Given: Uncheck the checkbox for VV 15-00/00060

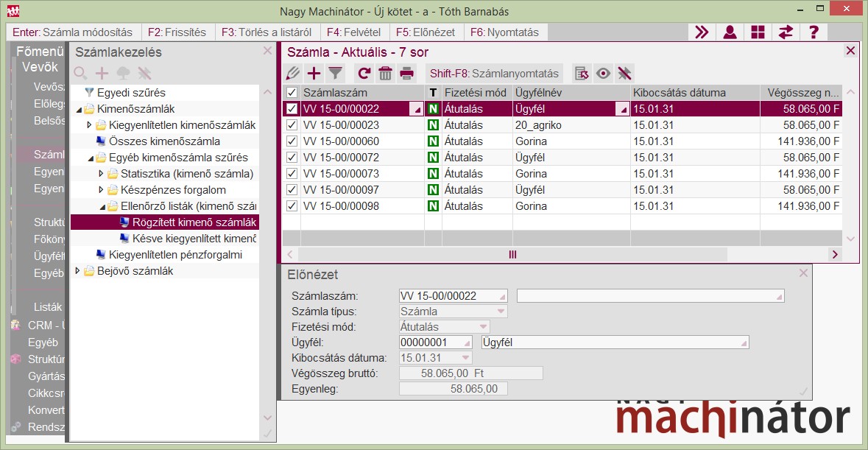Looking at the screenshot, I should [x=292, y=141].
